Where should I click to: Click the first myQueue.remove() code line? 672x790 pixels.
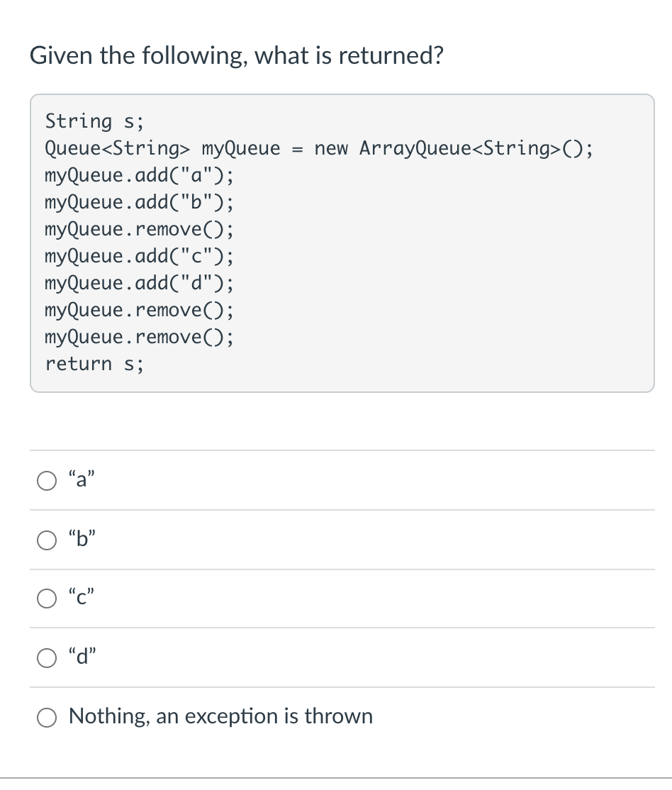click(x=139, y=229)
